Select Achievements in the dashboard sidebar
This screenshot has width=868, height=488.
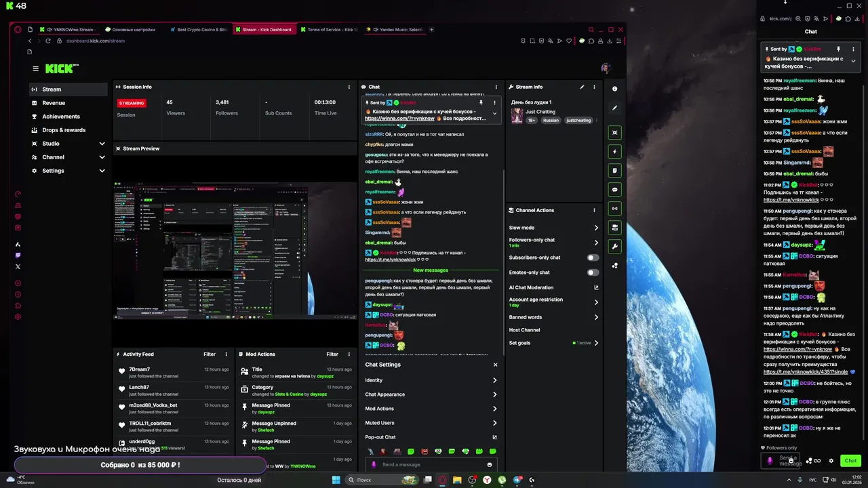tap(68, 117)
